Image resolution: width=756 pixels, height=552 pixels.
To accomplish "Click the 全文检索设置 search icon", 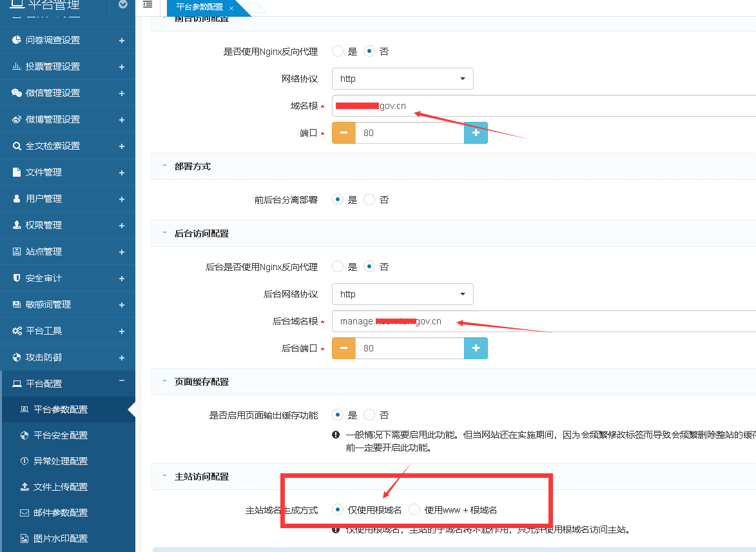I will 17,146.
